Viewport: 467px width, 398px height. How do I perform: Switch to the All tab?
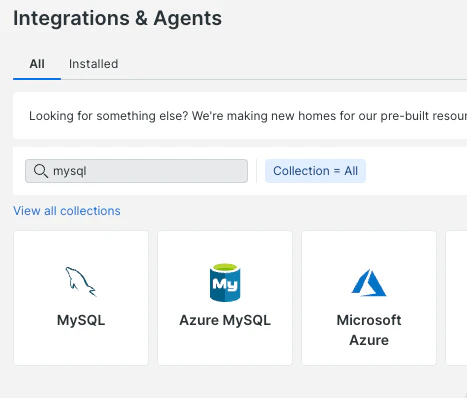tap(37, 64)
